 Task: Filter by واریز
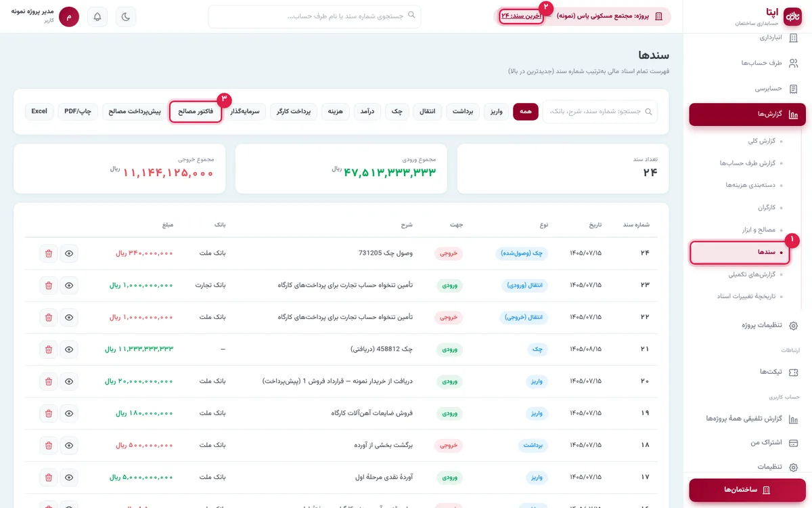point(497,112)
